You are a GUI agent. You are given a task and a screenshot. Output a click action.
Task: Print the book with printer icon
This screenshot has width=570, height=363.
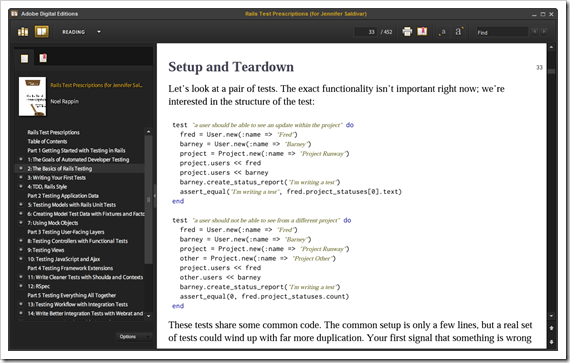click(x=407, y=32)
